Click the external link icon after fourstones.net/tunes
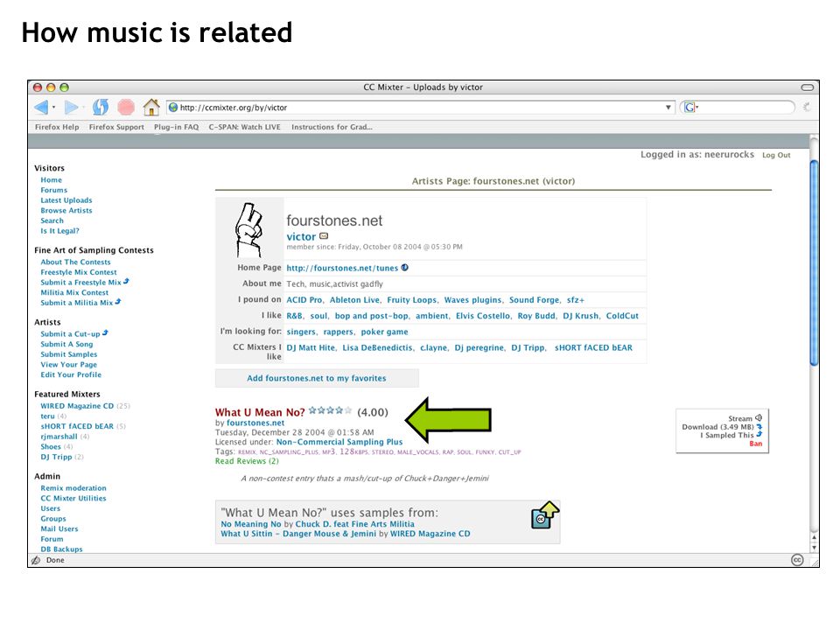Viewport: 840px width, 630px height. (405, 268)
